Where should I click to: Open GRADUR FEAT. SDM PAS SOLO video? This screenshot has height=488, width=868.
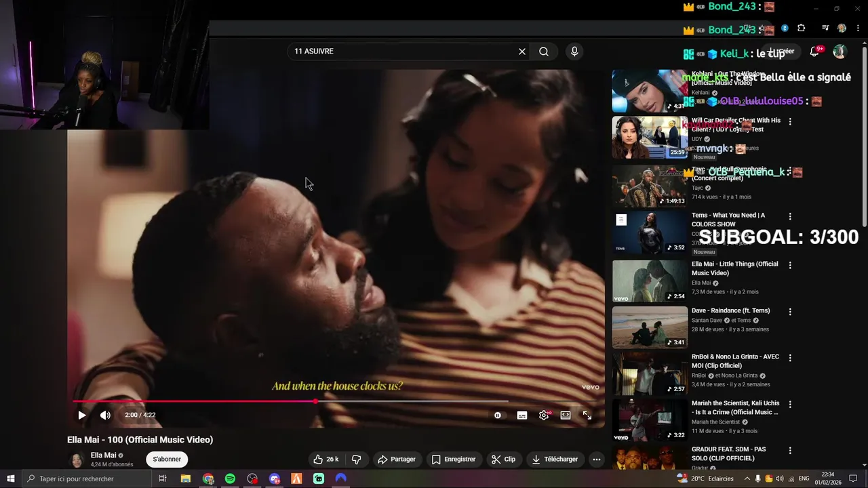(650, 457)
